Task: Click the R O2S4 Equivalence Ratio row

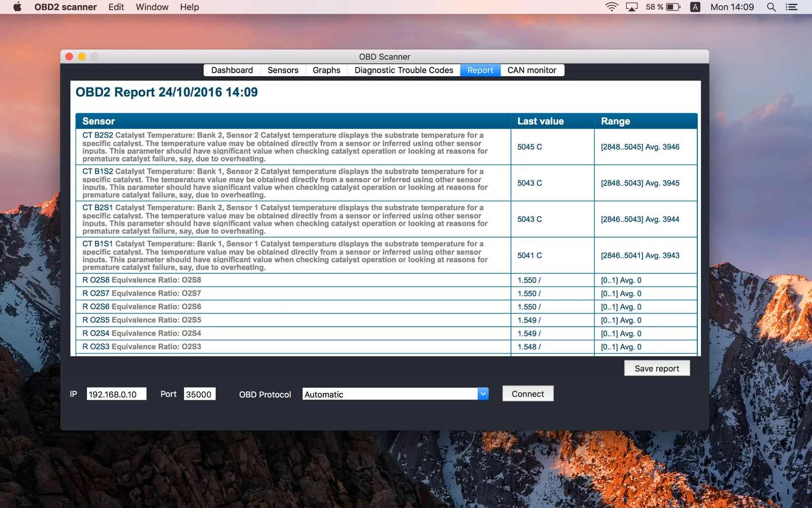Action: [386, 333]
